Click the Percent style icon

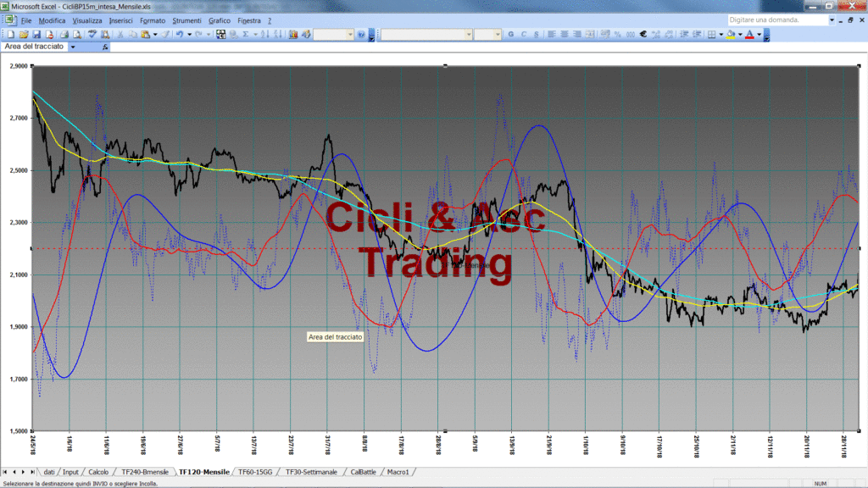pos(617,34)
